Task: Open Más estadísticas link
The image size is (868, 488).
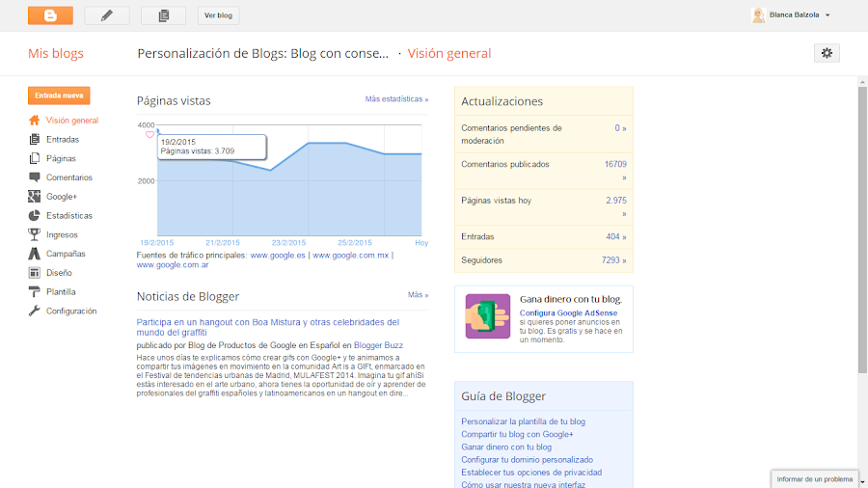Action: (396, 99)
